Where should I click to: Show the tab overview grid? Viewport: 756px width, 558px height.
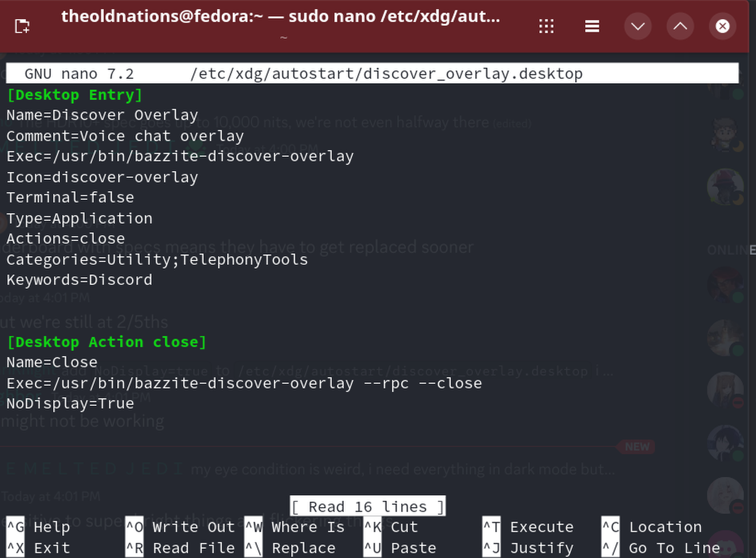tap(547, 26)
